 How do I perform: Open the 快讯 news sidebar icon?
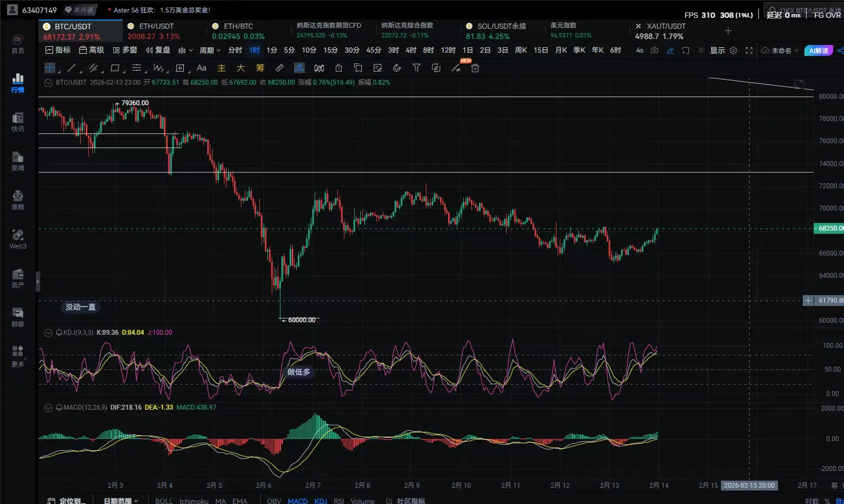click(x=18, y=122)
